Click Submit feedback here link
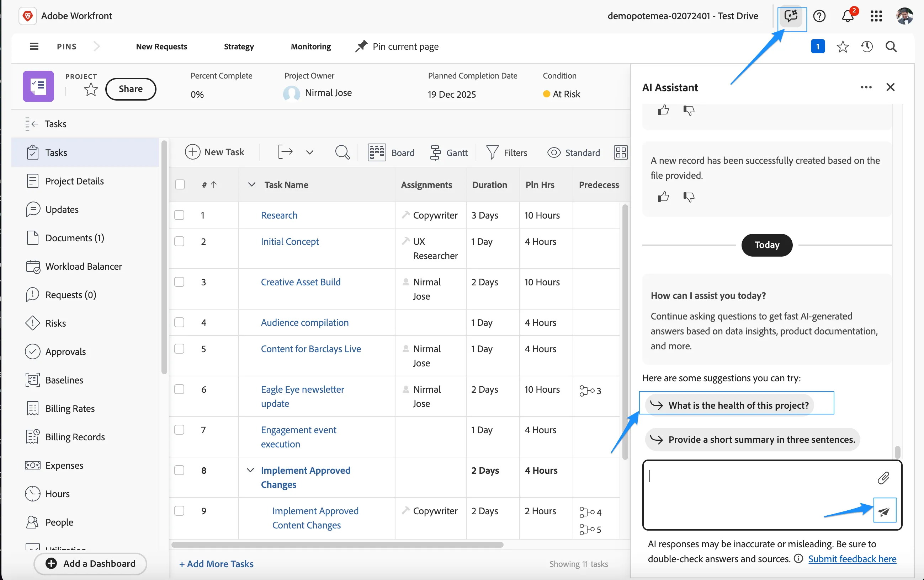This screenshot has height=580, width=924. click(x=852, y=559)
